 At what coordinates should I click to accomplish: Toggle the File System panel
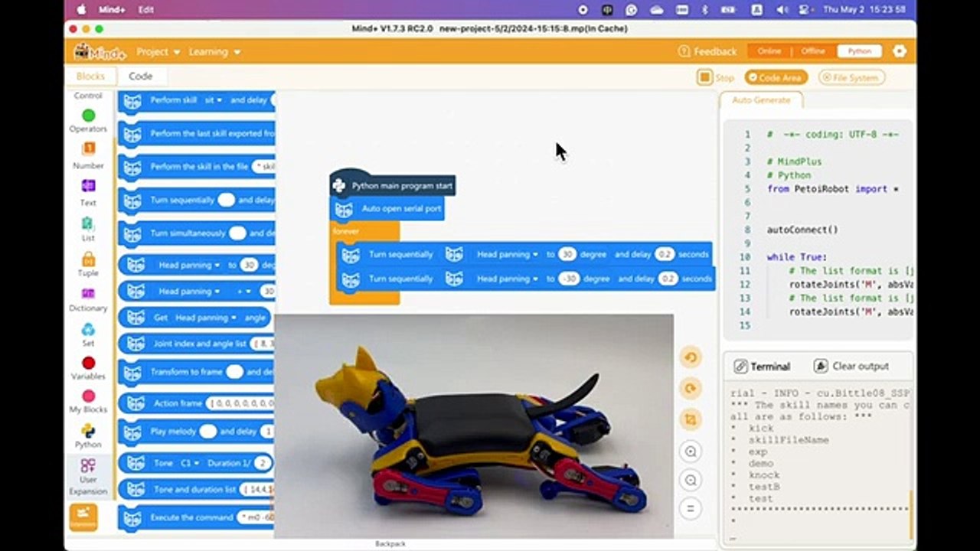(x=851, y=77)
